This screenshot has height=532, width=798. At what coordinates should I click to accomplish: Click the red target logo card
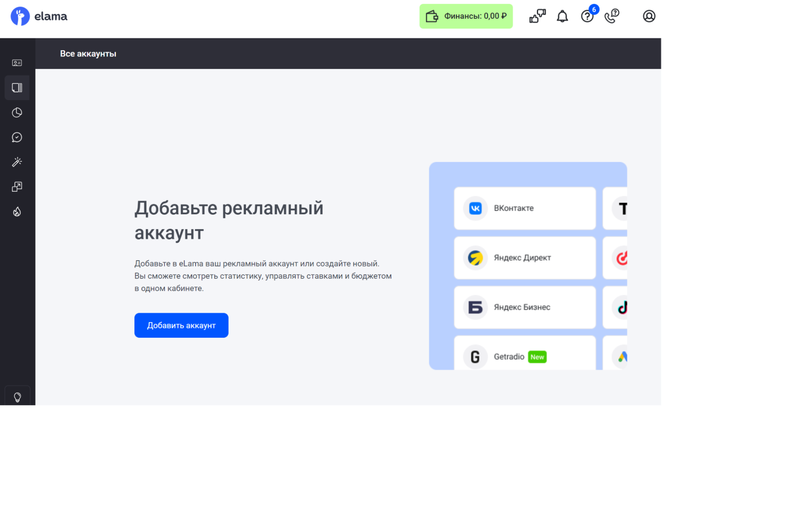pyautogui.click(x=615, y=258)
